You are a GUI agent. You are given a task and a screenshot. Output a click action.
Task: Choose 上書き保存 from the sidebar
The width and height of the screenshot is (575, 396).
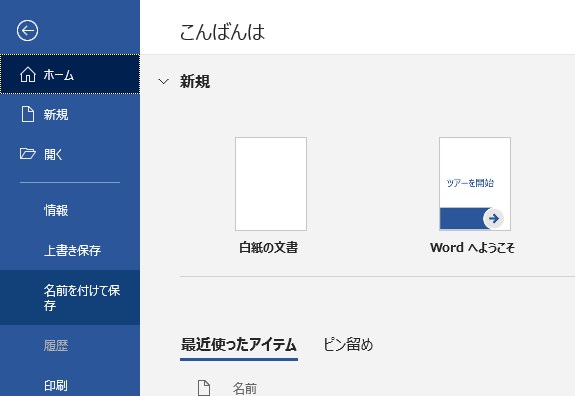70,250
